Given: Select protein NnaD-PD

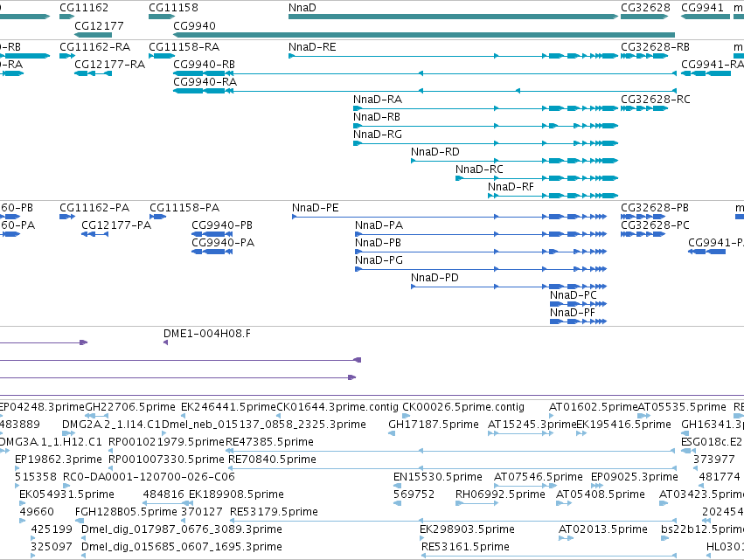Looking at the screenshot, I should point(509,287).
